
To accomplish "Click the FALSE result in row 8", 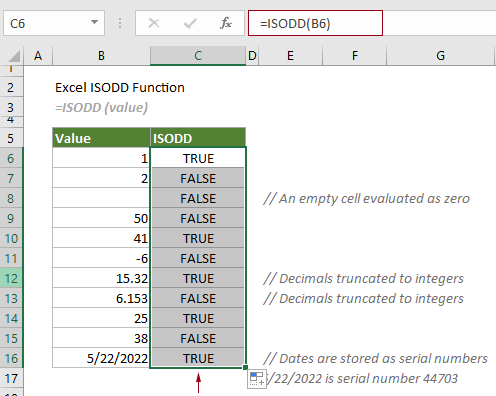I will 198,198.
